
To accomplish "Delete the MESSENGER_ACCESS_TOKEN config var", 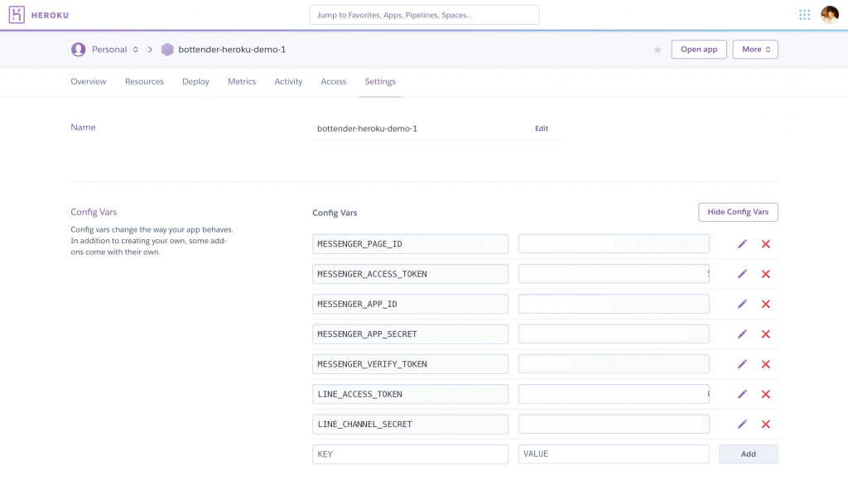I will 765,274.
